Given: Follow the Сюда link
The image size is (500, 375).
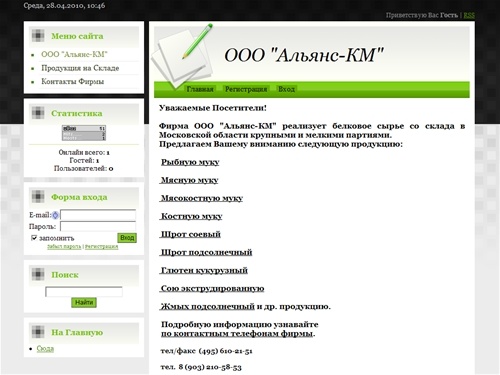Looking at the screenshot, I should 45,349.
